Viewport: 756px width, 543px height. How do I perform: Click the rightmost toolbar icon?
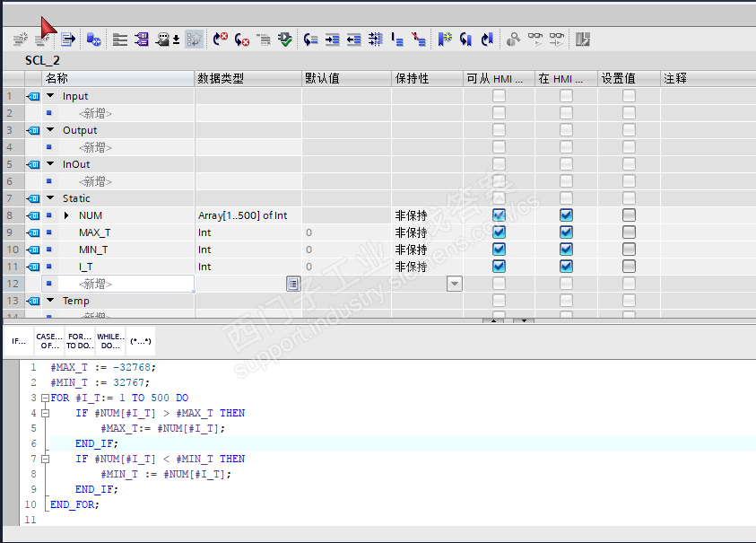583,39
